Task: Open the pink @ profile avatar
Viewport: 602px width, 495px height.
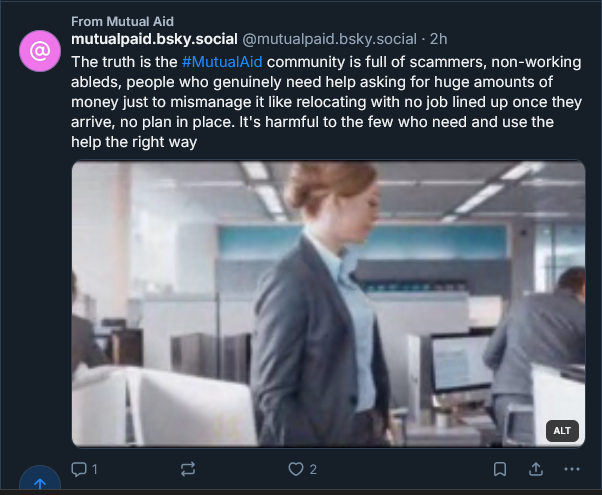Action: tap(40, 51)
